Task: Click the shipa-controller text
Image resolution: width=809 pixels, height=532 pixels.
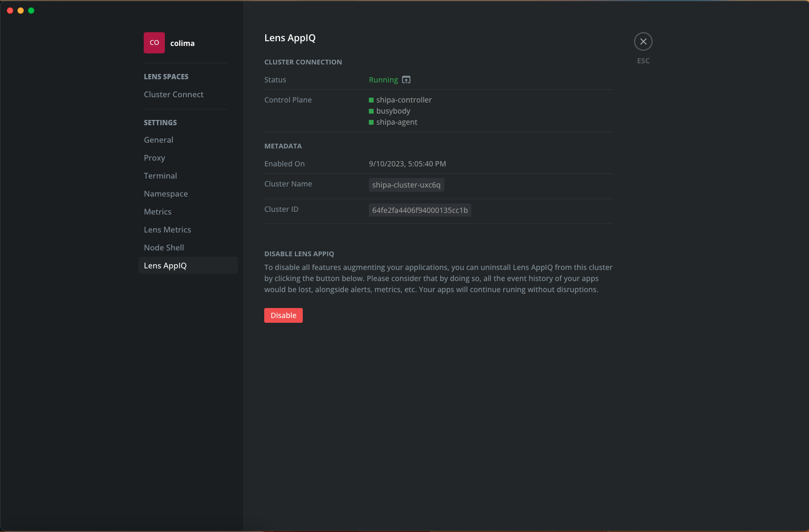Action: pos(404,100)
